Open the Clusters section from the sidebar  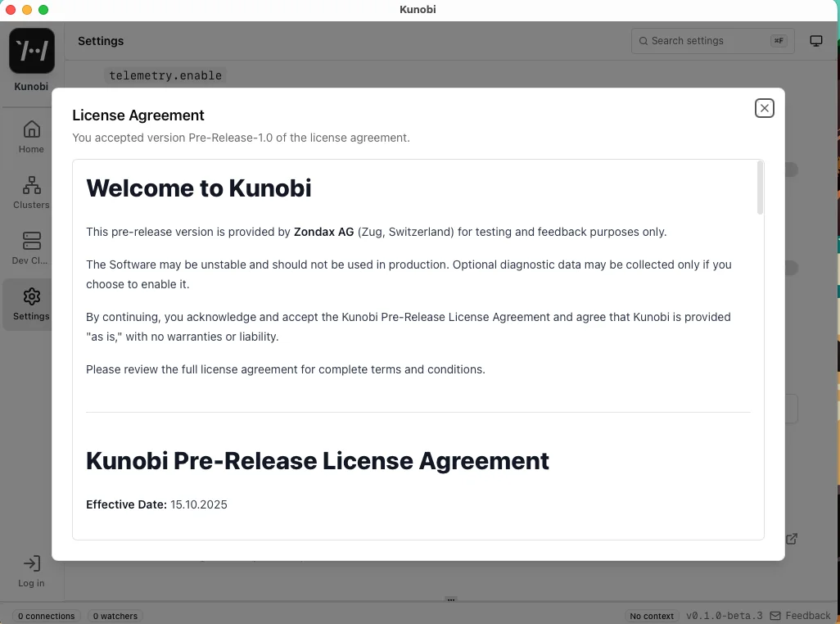coord(31,192)
